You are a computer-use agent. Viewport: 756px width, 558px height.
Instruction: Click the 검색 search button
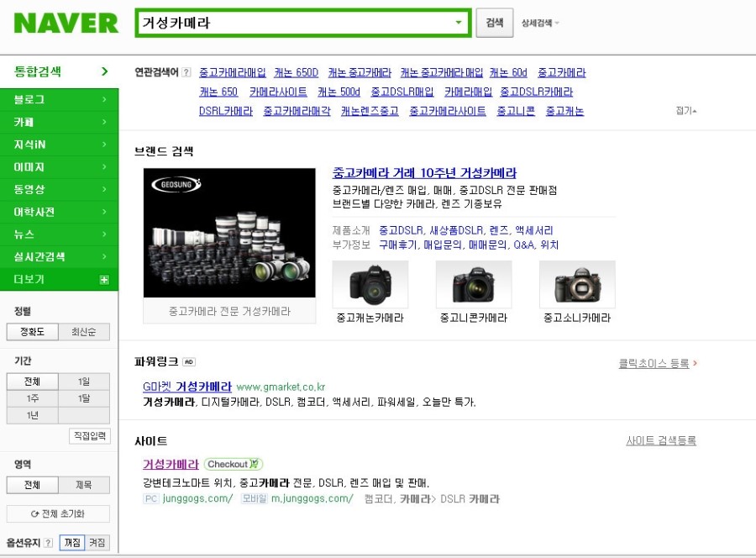pyautogui.click(x=494, y=23)
